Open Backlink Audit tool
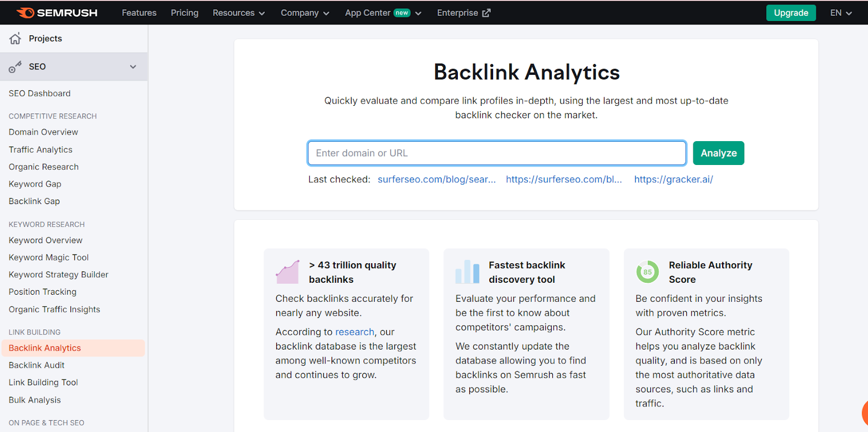This screenshot has width=868, height=432. point(36,365)
